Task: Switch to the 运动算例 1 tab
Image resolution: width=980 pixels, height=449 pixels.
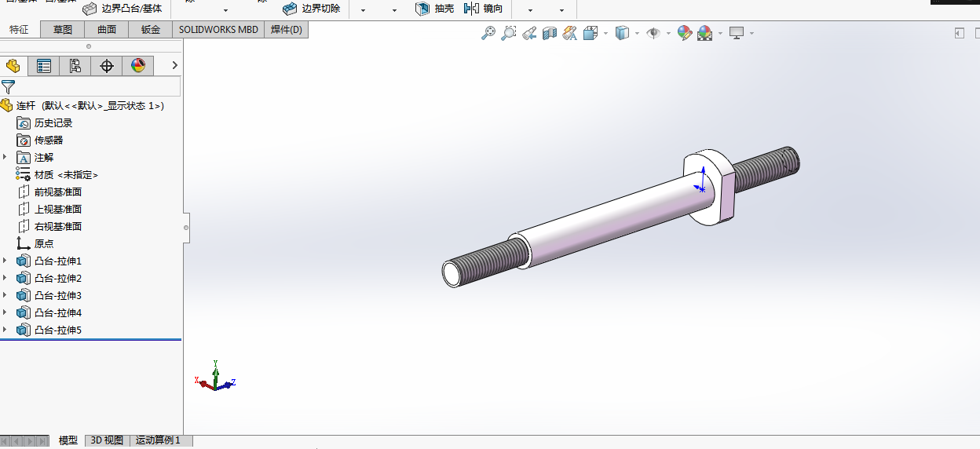Action: (x=158, y=440)
